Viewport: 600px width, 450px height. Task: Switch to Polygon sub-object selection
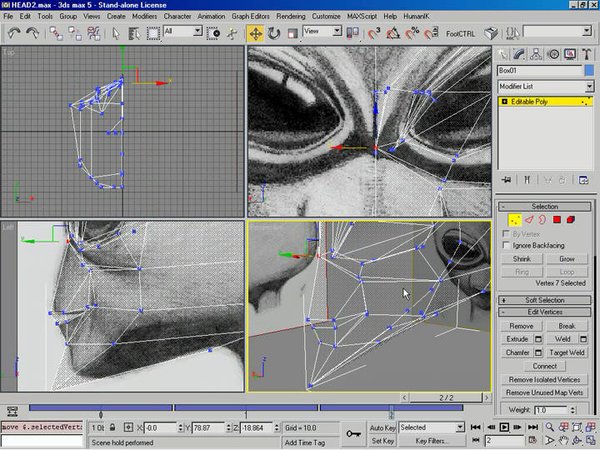[x=555, y=219]
